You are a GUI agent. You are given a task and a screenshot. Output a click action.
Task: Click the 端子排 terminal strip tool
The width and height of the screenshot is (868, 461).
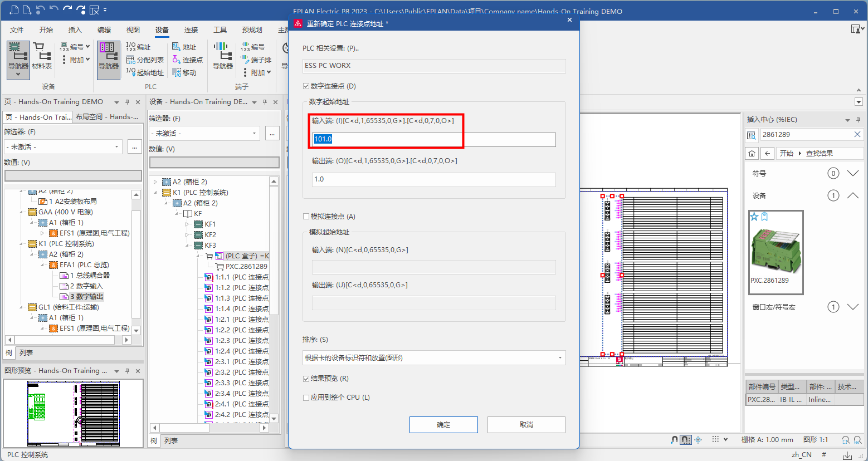(256, 60)
